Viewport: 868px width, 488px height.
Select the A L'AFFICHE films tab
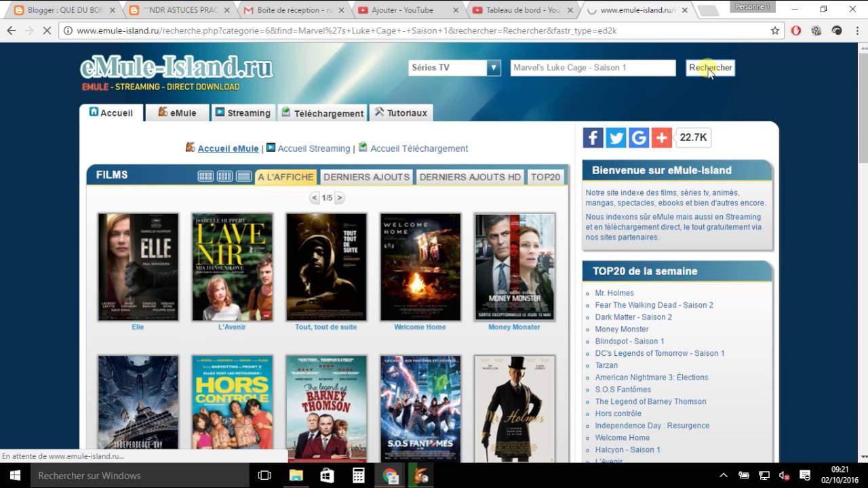pos(285,177)
